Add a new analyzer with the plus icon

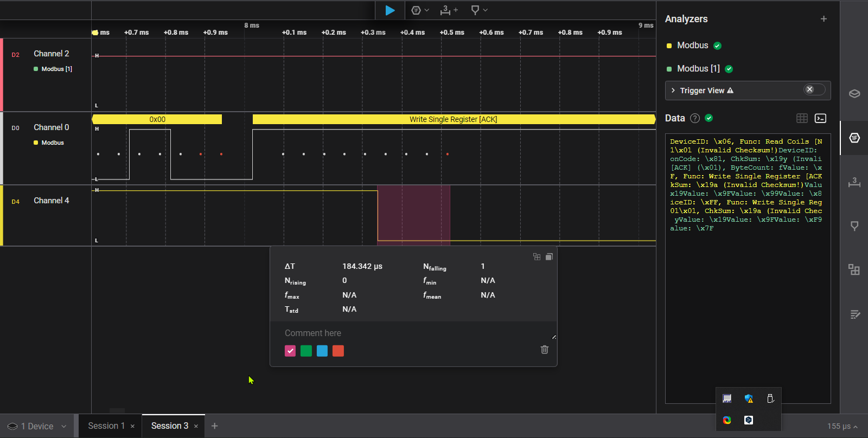[824, 19]
